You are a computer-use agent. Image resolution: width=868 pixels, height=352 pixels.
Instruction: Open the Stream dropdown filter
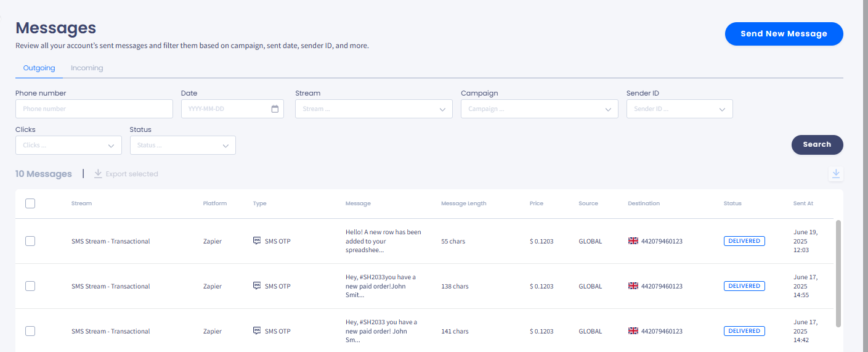coord(374,109)
